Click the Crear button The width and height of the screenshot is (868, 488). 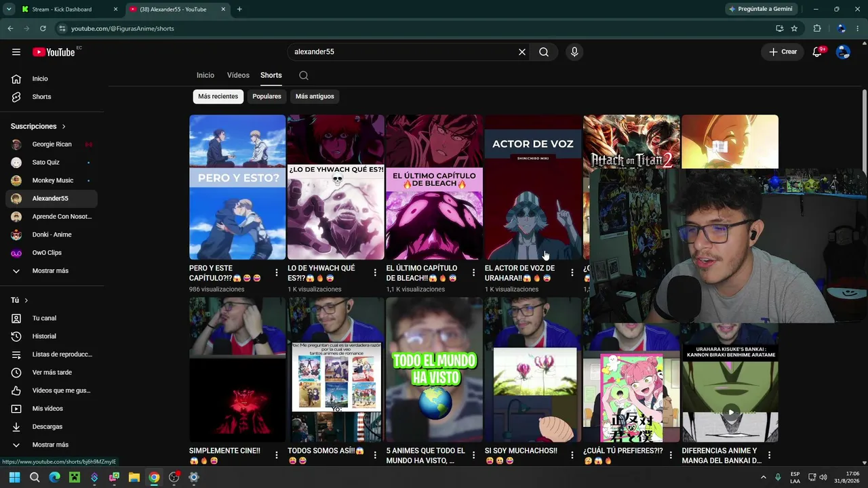(x=783, y=52)
